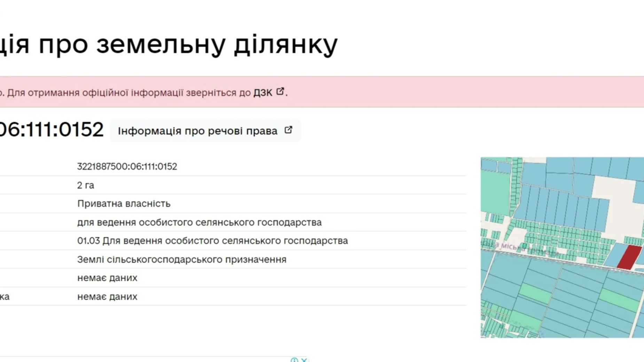The image size is (644, 362).
Task: Click the 'Приватна власність' ownership value
Action: click(124, 204)
